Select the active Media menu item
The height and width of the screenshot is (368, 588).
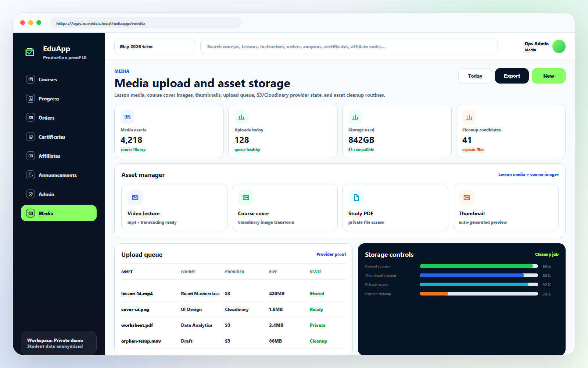pyautogui.click(x=59, y=213)
